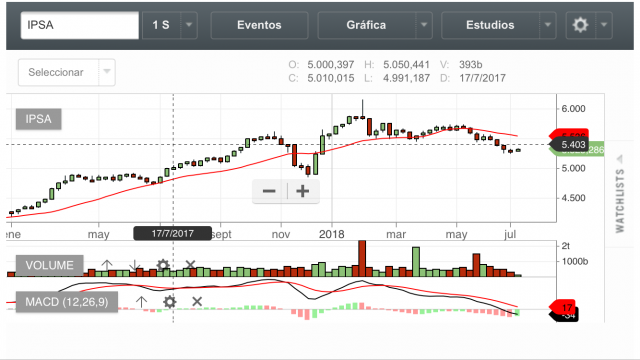640x360 pixels.
Task: Move the VOLUME panel down
Action: (x=135, y=265)
